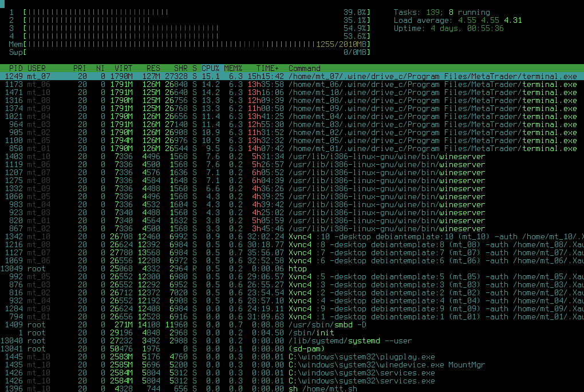This screenshot has height=392, width=584.
Task: Sort by the MEM% column header
Action: [233, 68]
